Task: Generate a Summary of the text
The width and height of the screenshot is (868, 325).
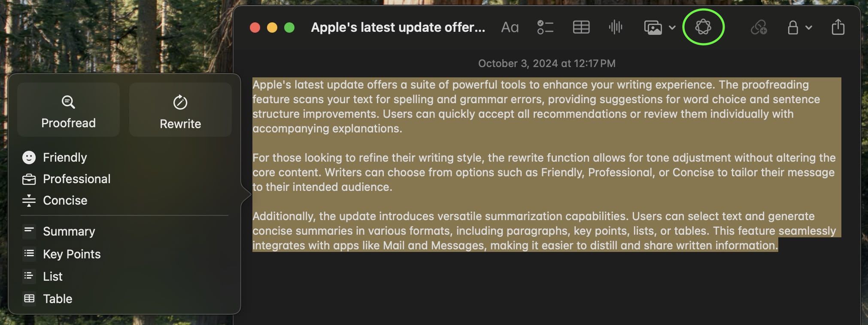Action: click(x=69, y=231)
